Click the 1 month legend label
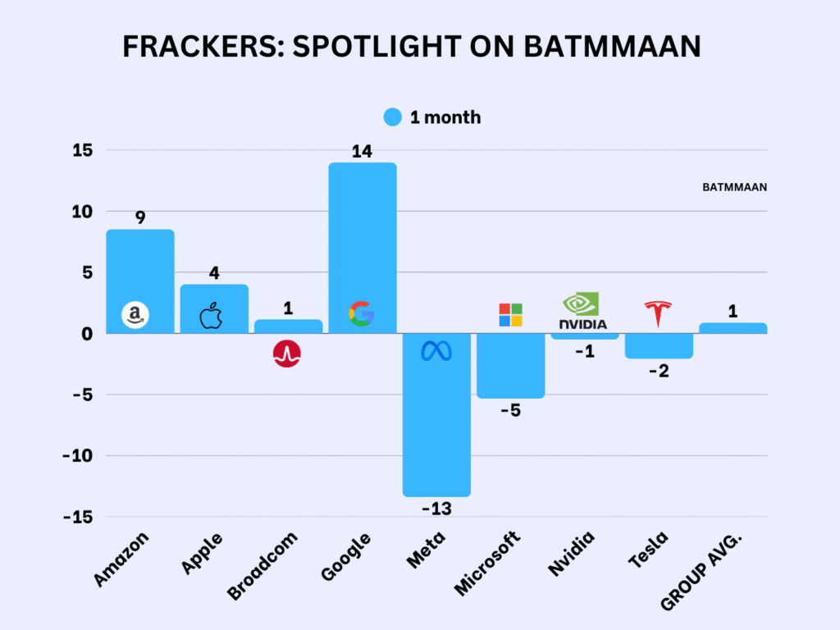Viewport: 840px width, 630px height. click(x=445, y=117)
